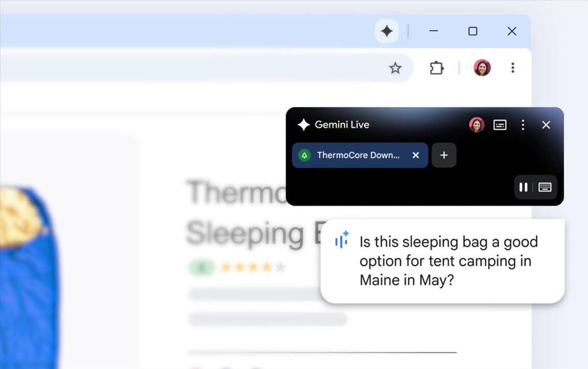Image resolution: width=588 pixels, height=369 pixels.
Task: Click the Gemini Live title text
Action: point(342,125)
